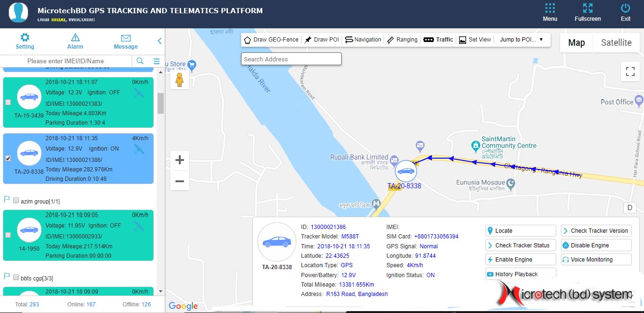The width and height of the screenshot is (644, 313).
Task: Expand azim group flag icon
Action: pos(7,200)
